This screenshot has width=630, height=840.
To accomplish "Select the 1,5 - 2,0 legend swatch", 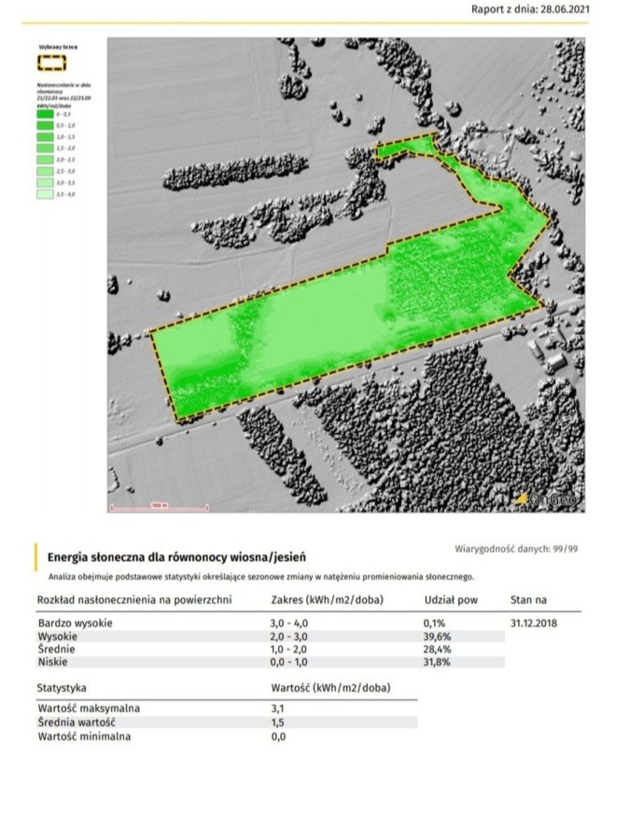I will (45, 148).
